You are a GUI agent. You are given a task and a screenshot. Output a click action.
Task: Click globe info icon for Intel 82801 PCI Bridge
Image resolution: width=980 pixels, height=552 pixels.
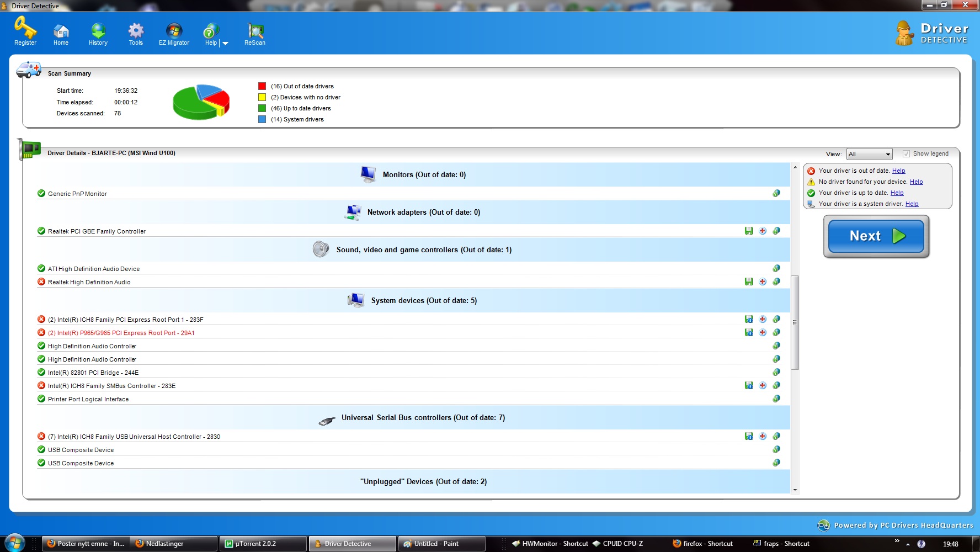pyautogui.click(x=776, y=372)
